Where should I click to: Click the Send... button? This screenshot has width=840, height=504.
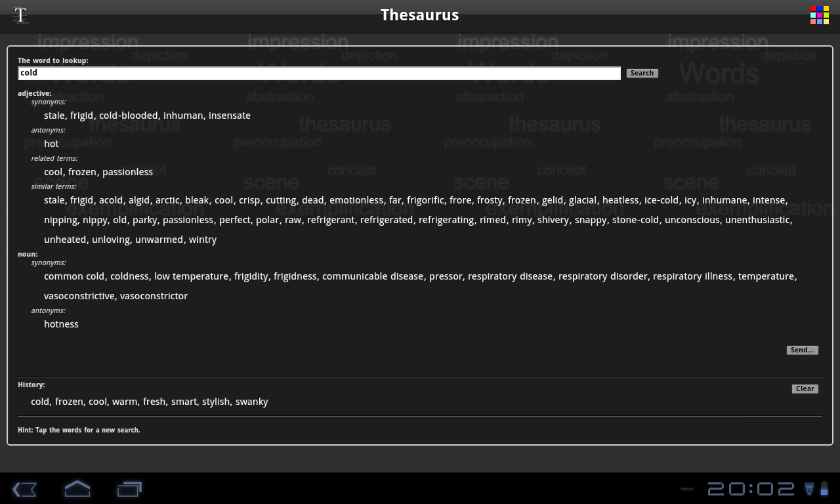802,350
